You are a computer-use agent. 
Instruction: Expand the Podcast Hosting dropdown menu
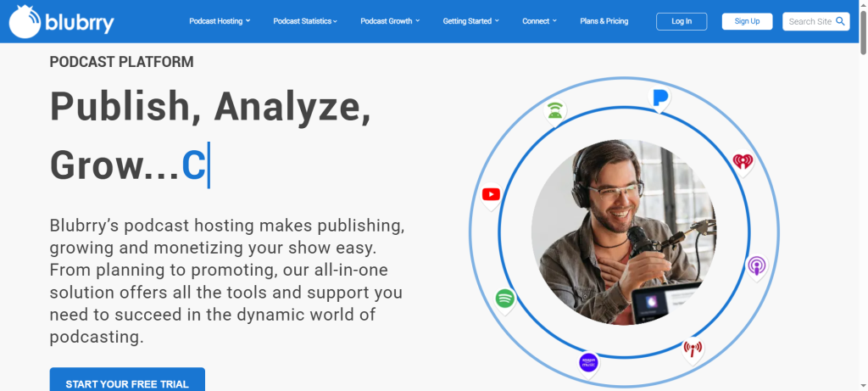220,21
